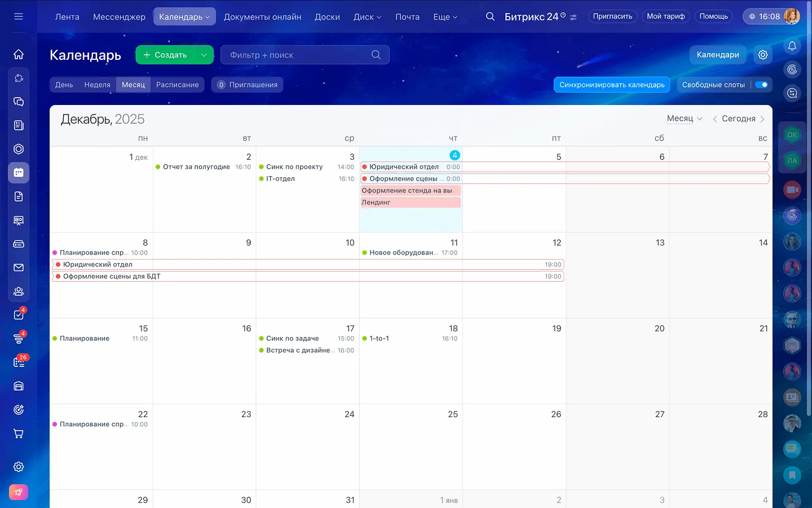Open the user profile avatar in header
812x508 pixels.
point(792,16)
